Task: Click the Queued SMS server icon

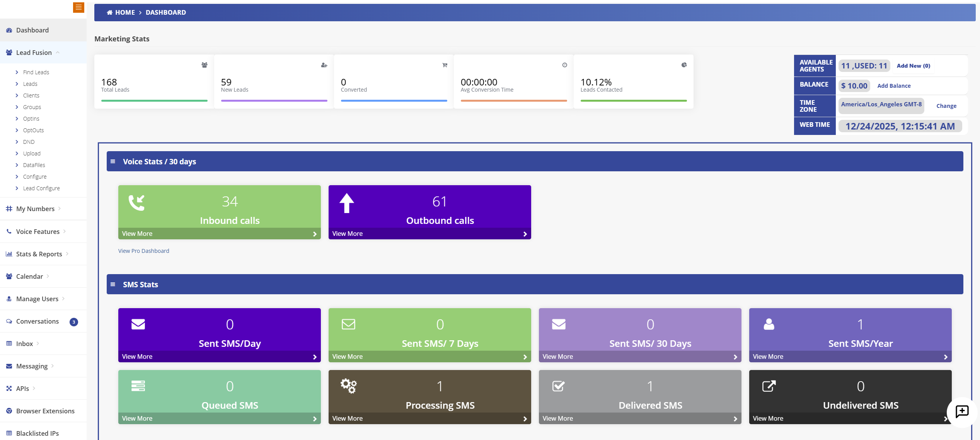Action: click(138, 386)
